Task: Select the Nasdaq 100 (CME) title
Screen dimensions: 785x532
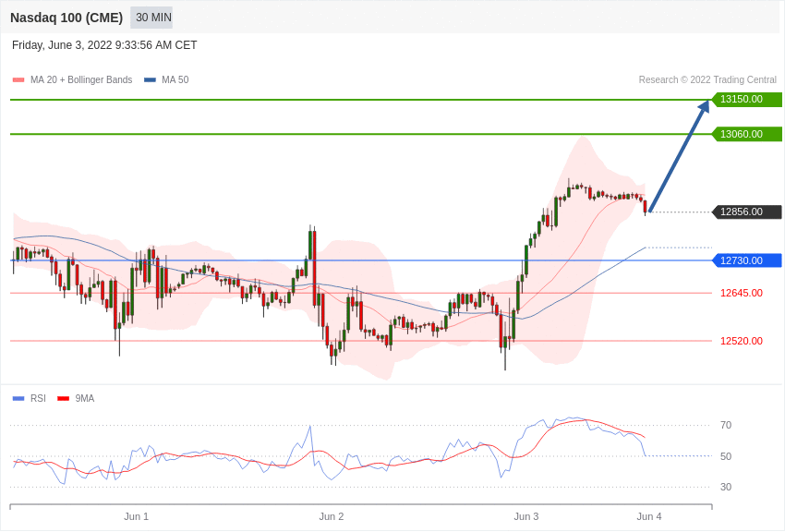Action: [66, 18]
